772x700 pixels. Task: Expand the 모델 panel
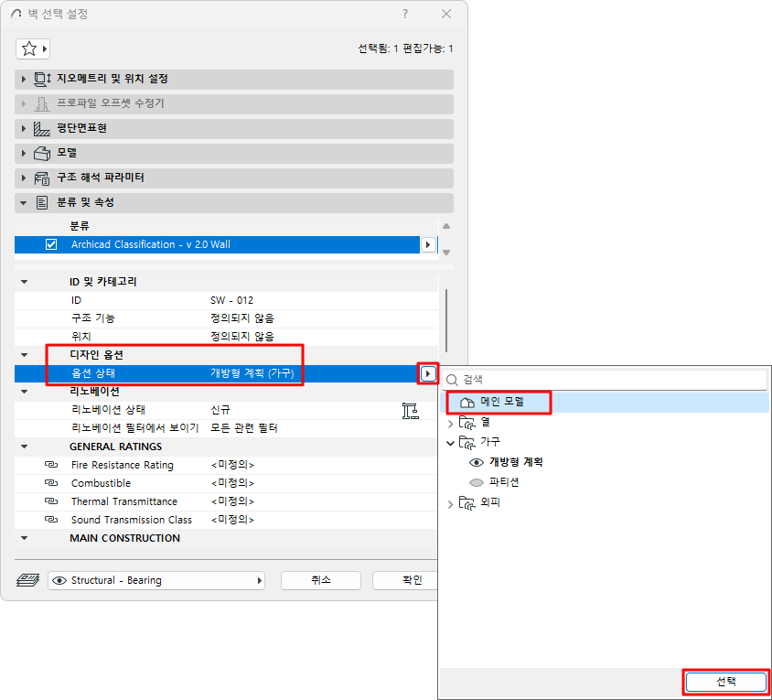23,153
